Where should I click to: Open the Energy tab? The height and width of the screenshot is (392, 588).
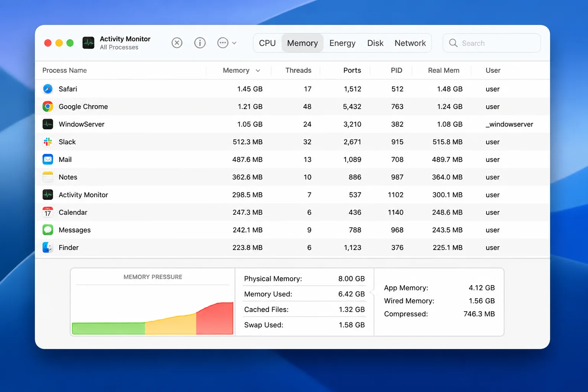(342, 43)
